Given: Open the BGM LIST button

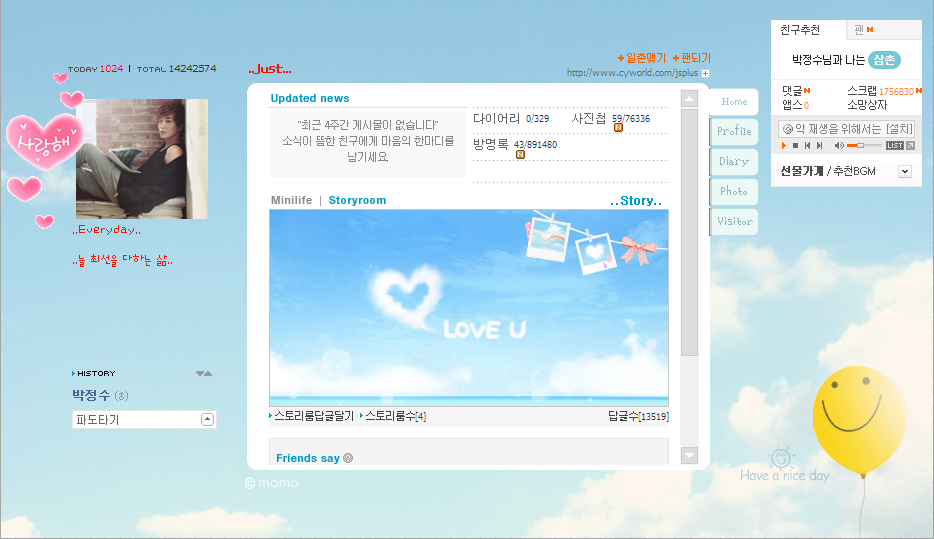Looking at the screenshot, I should [x=895, y=145].
